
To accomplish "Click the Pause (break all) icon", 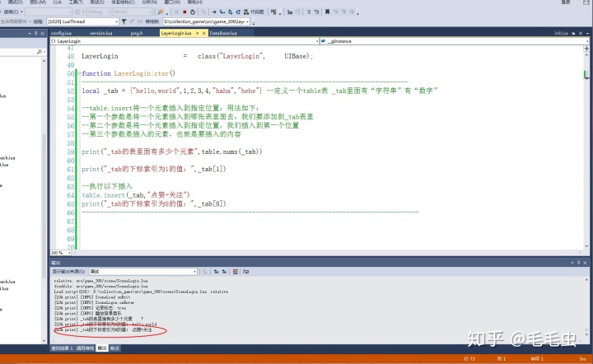I will 176,12.
